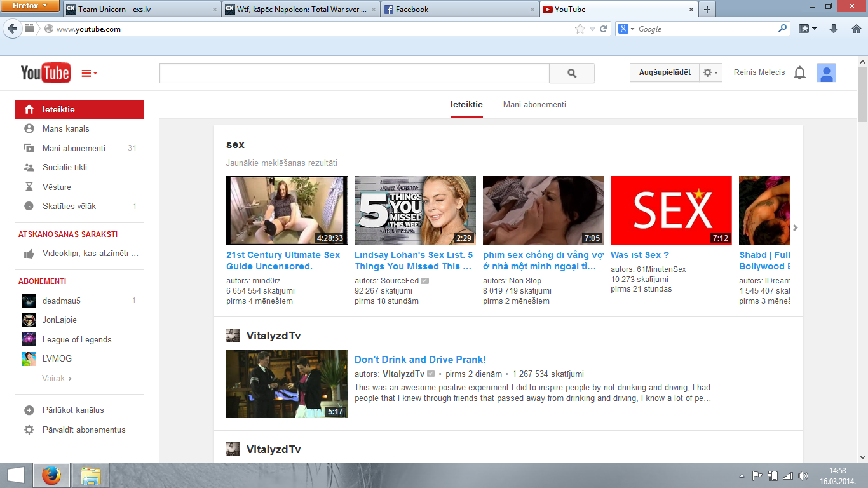Open the Windows Start button
The height and width of the screenshot is (488, 868).
pos(15,475)
